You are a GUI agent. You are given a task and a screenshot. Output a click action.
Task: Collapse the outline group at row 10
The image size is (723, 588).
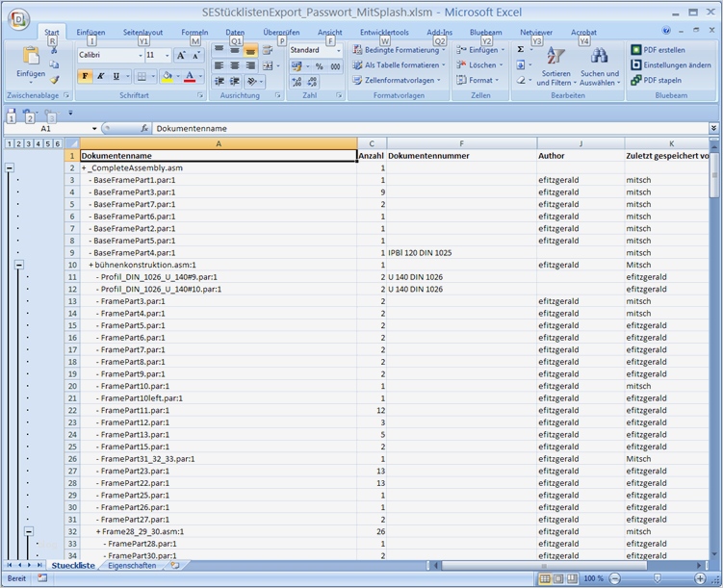[19, 265]
